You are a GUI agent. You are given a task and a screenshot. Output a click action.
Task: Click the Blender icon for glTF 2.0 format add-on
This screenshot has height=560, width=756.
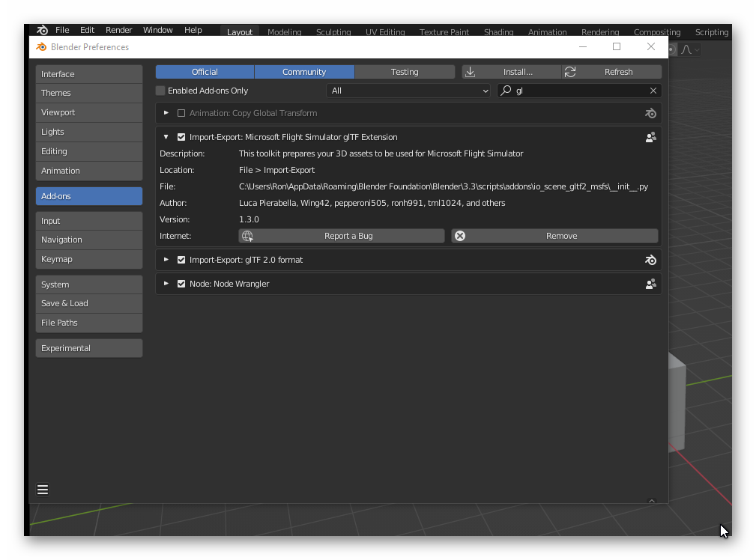pyautogui.click(x=650, y=261)
